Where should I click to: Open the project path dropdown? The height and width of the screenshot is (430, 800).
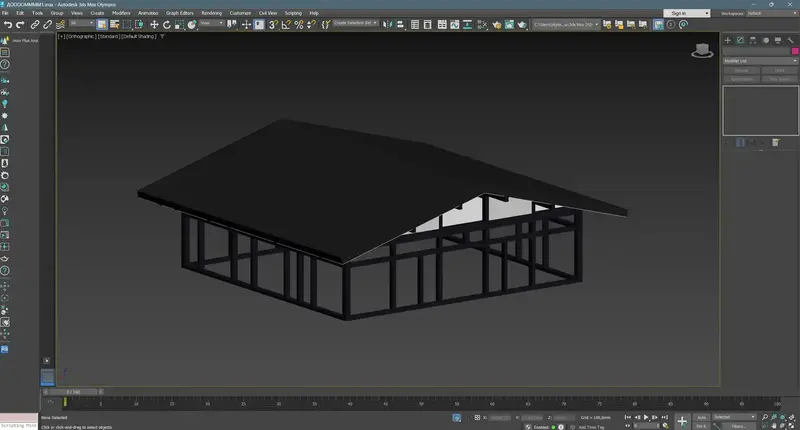566,24
